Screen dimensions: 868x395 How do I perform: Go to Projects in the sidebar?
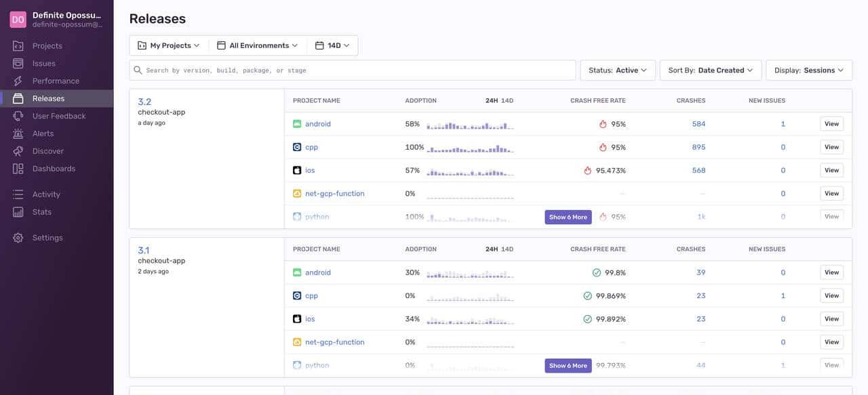(x=47, y=46)
